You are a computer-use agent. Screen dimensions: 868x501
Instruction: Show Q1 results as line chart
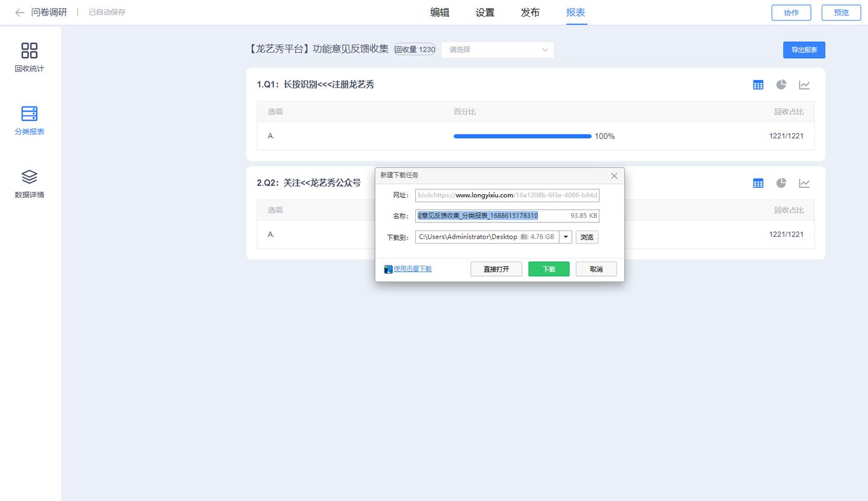tap(804, 85)
